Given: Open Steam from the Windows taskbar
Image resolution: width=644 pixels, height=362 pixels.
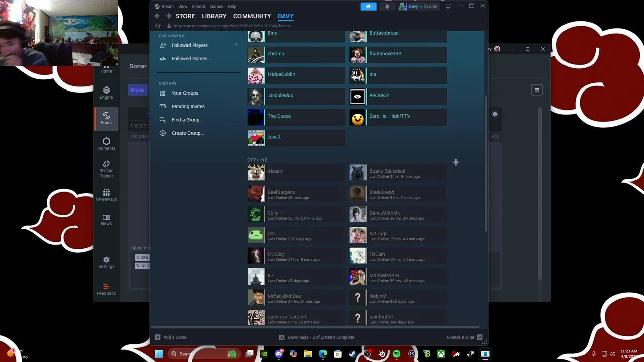Looking at the screenshot, I should pyautogui.click(x=352, y=354).
